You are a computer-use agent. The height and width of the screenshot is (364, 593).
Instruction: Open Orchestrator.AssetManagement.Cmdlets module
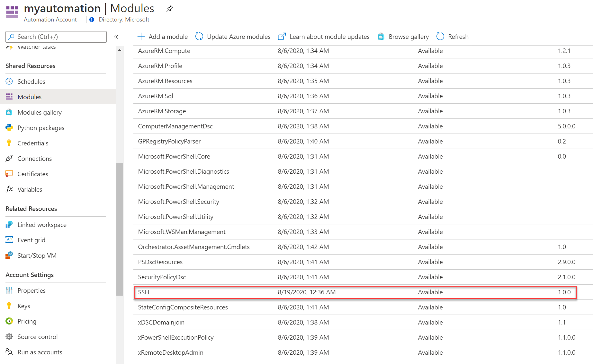pyautogui.click(x=194, y=247)
